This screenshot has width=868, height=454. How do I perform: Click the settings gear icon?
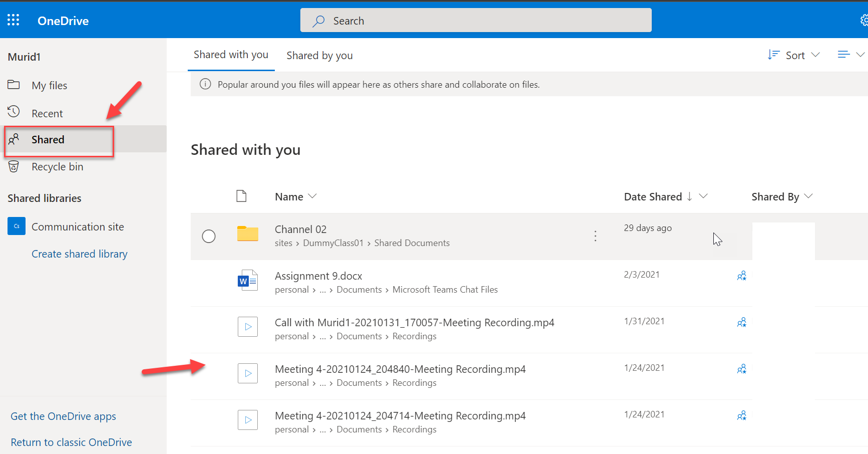(864, 20)
